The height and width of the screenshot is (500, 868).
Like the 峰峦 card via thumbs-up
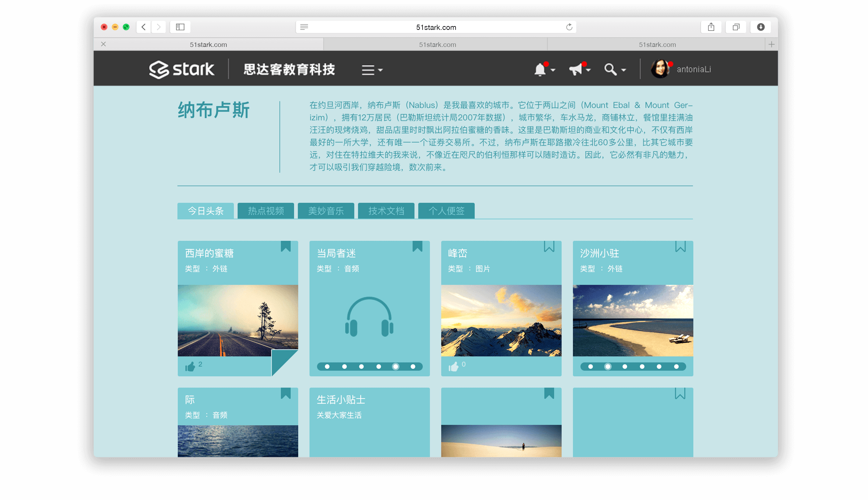tap(453, 366)
